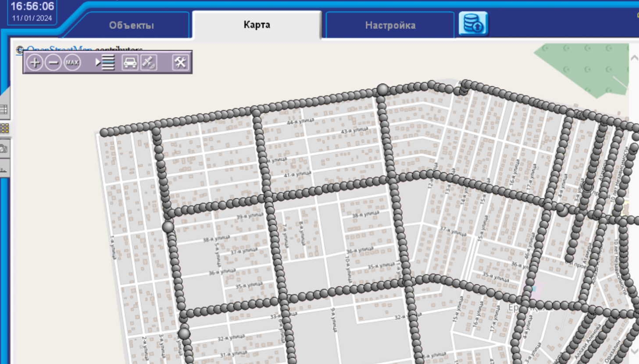Click the scroll-up arrow on the map scrollbar
The width and height of the screenshot is (639, 364).
(x=634, y=58)
